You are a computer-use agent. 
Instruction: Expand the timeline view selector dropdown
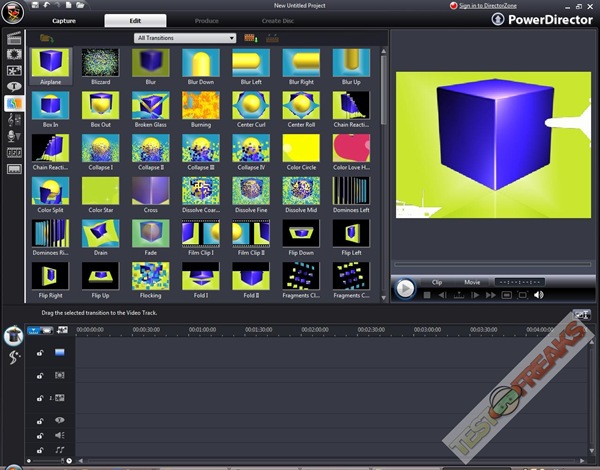coord(34,329)
